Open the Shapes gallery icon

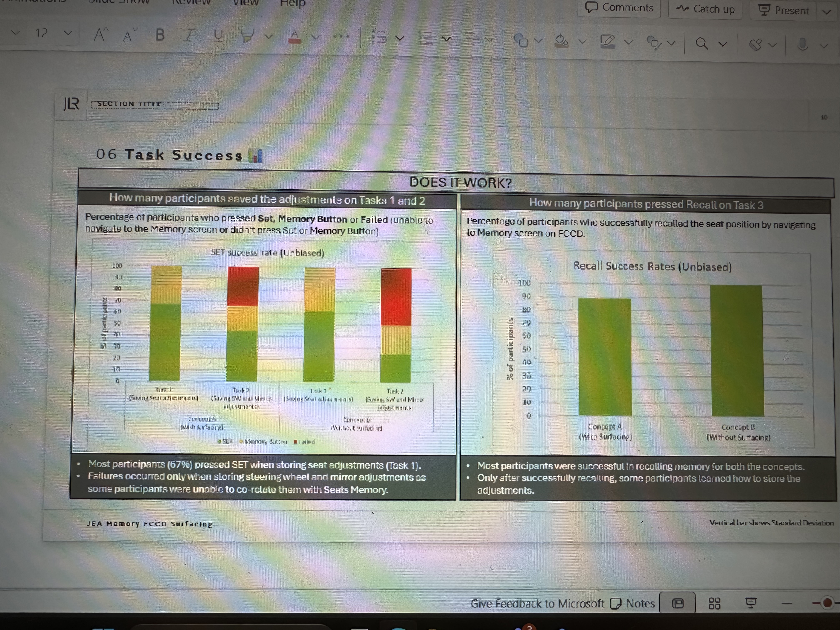[x=521, y=40]
